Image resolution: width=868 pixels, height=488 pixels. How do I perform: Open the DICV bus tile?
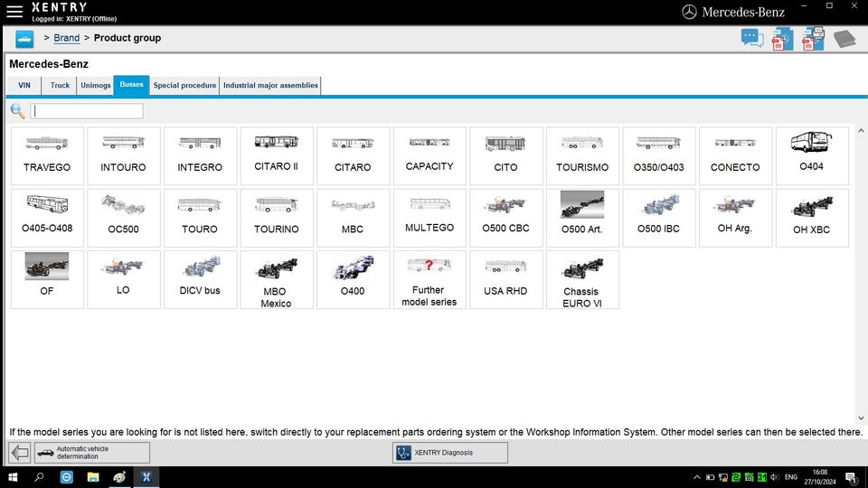click(200, 279)
